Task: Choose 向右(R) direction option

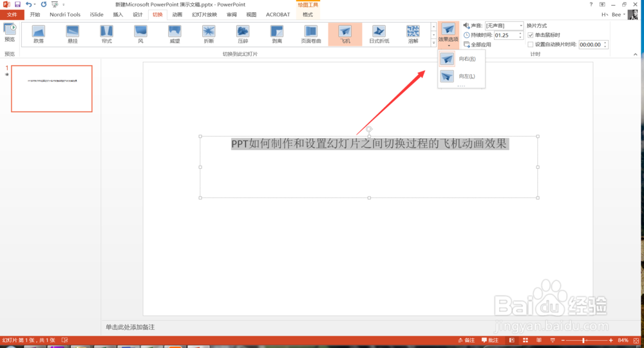Action: [461, 59]
